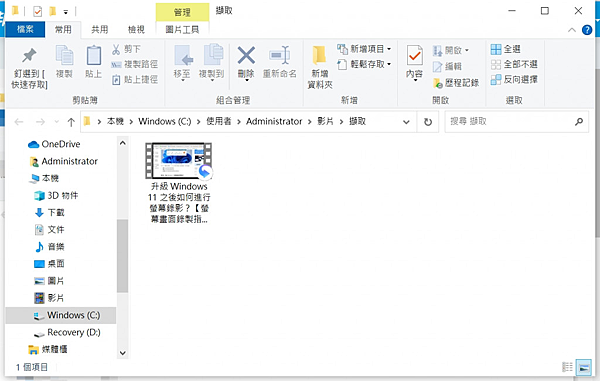Open the File (檔案) tab
The height and width of the screenshot is (381, 600).
pos(25,29)
